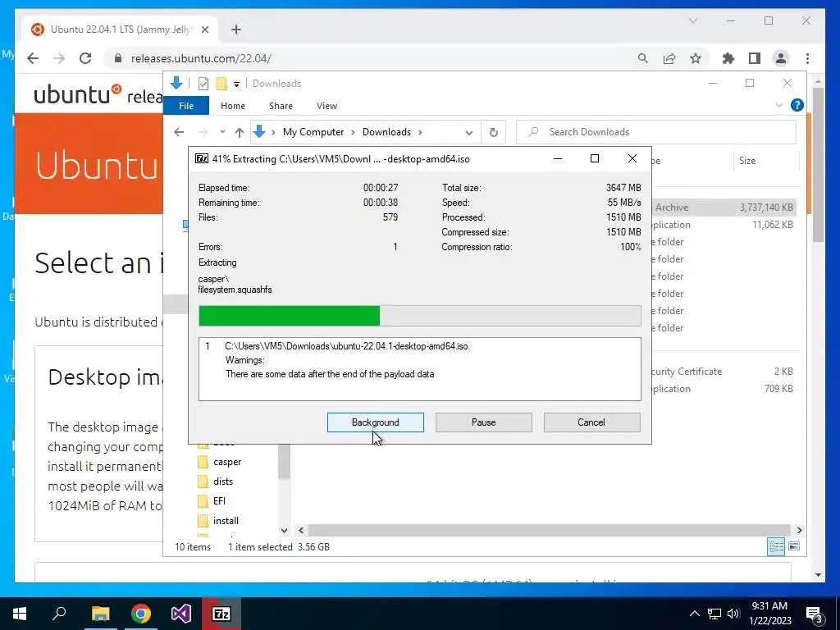Open Chrome three-dot menu
This screenshot has height=630, width=840.
point(807,58)
